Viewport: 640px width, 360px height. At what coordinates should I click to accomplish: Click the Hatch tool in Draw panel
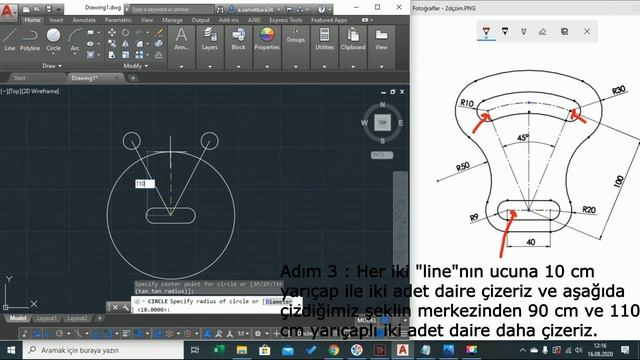click(x=91, y=54)
